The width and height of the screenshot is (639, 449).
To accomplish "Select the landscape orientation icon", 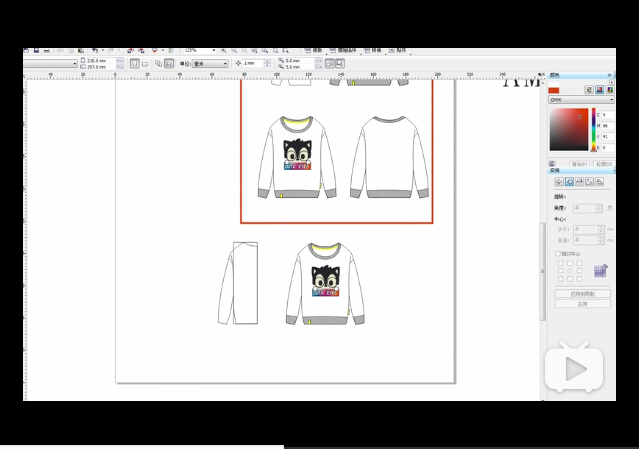I will tap(145, 64).
